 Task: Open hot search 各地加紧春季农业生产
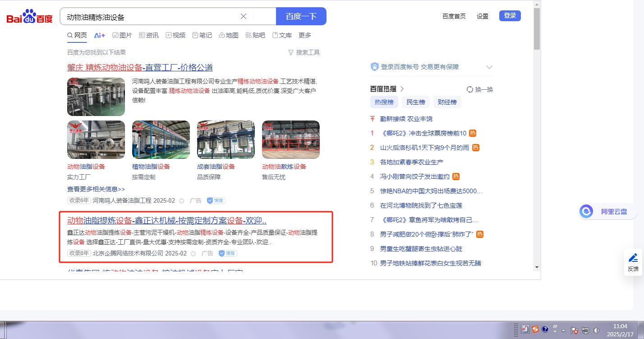(412, 162)
